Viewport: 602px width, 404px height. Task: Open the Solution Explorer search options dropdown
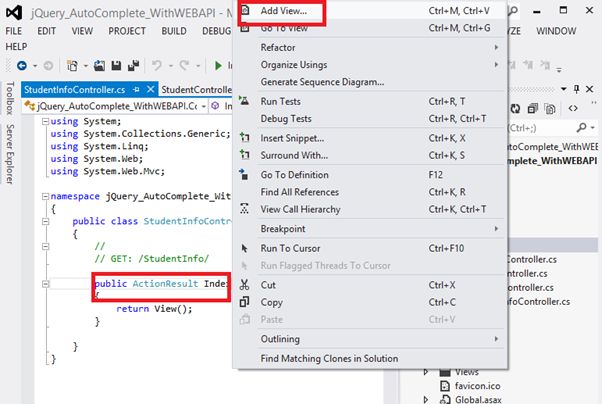tap(593, 127)
